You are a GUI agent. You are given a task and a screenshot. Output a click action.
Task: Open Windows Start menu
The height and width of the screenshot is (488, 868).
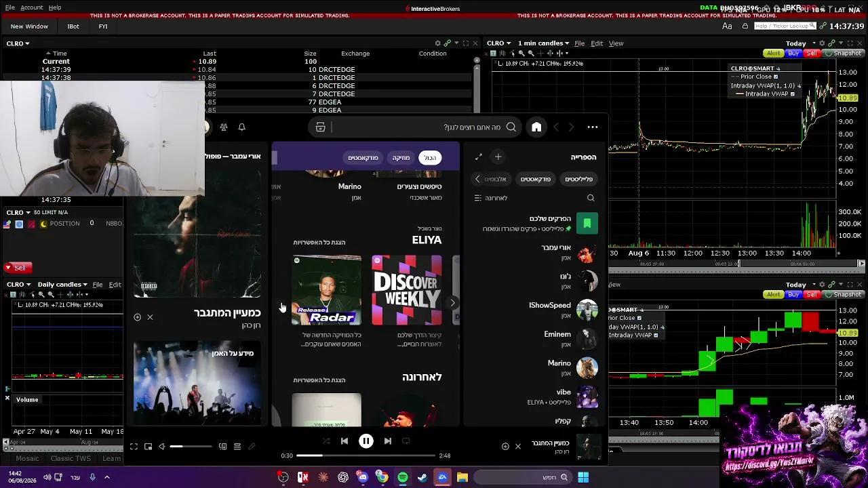click(583, 477)
